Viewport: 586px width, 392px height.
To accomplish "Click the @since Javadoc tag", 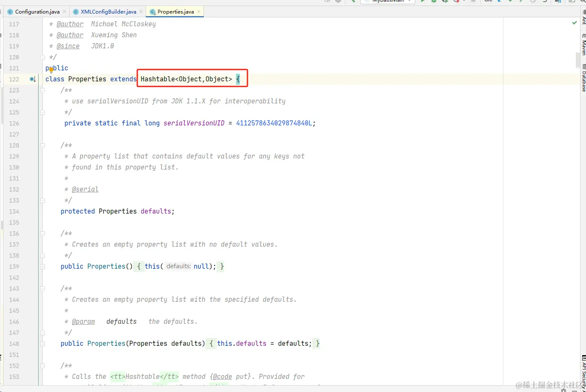I will click(x=68, y=46).
